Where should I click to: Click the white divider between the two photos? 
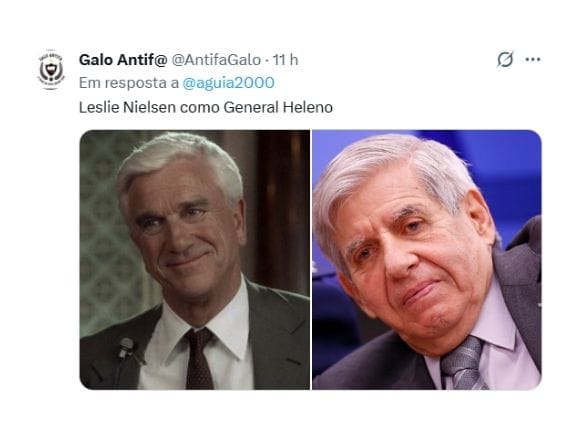pos(311,260)
